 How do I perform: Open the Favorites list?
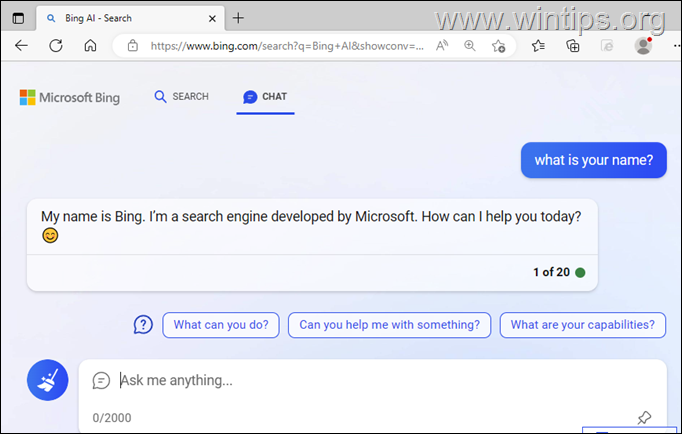coord(538,46)
